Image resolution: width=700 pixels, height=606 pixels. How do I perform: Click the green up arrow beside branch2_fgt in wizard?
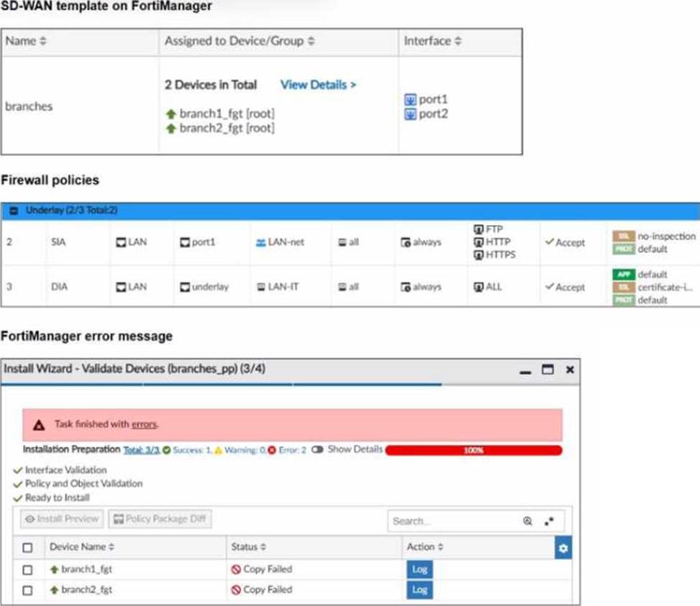53,590
